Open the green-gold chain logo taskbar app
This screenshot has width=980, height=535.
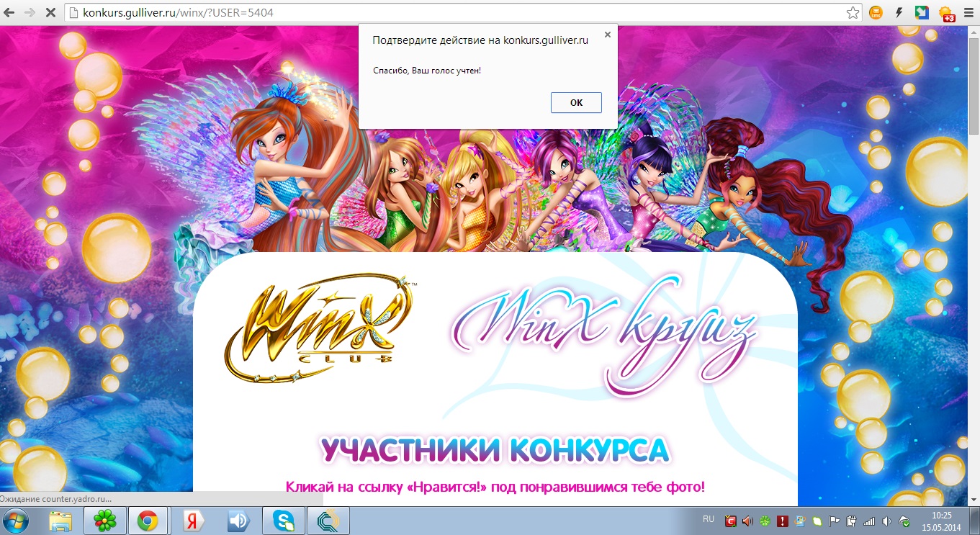(328, 521)
